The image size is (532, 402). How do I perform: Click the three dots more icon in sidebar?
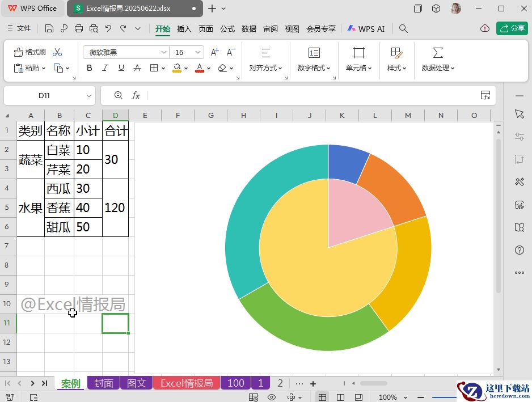click(x=519, y=272)
